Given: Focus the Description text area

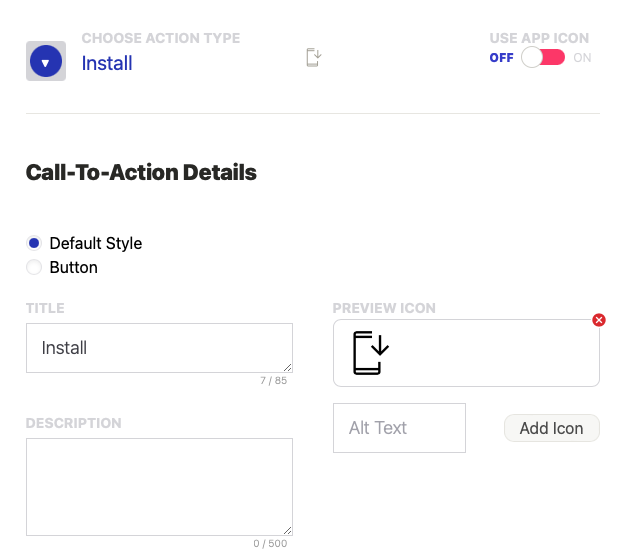Looking at the screenshot, I should tap(159, 486).
